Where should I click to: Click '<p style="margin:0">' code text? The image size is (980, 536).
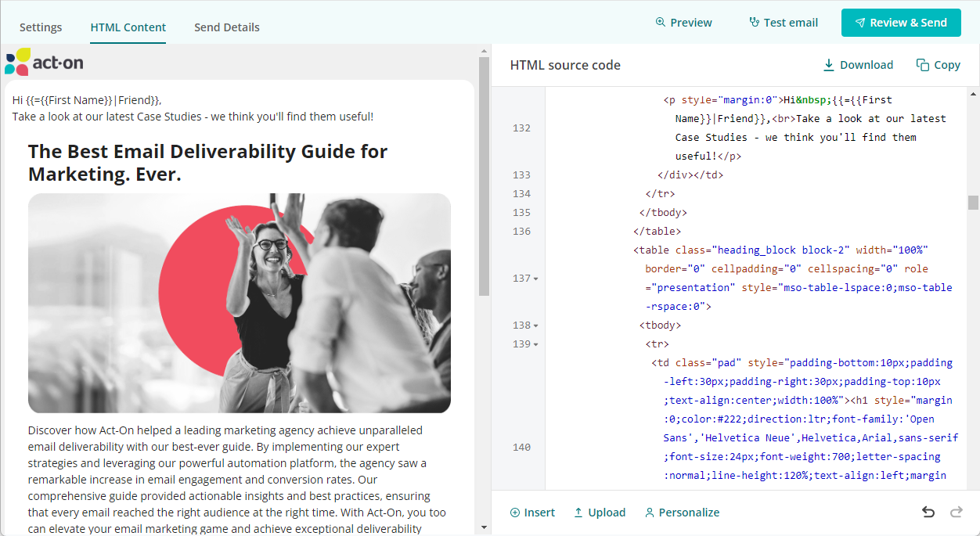point(724,100)
